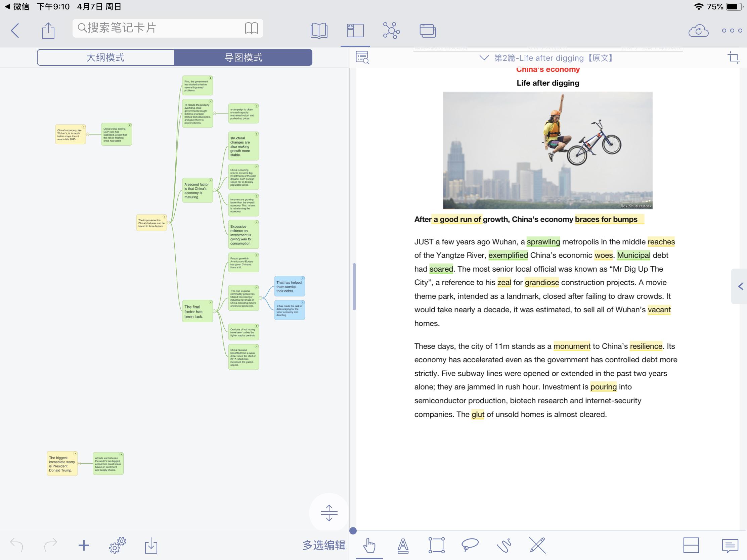Image resolution: width=747 pixels, height=560 pixels.
Task: Open the cloud sync icon
Action: [698, 31]
